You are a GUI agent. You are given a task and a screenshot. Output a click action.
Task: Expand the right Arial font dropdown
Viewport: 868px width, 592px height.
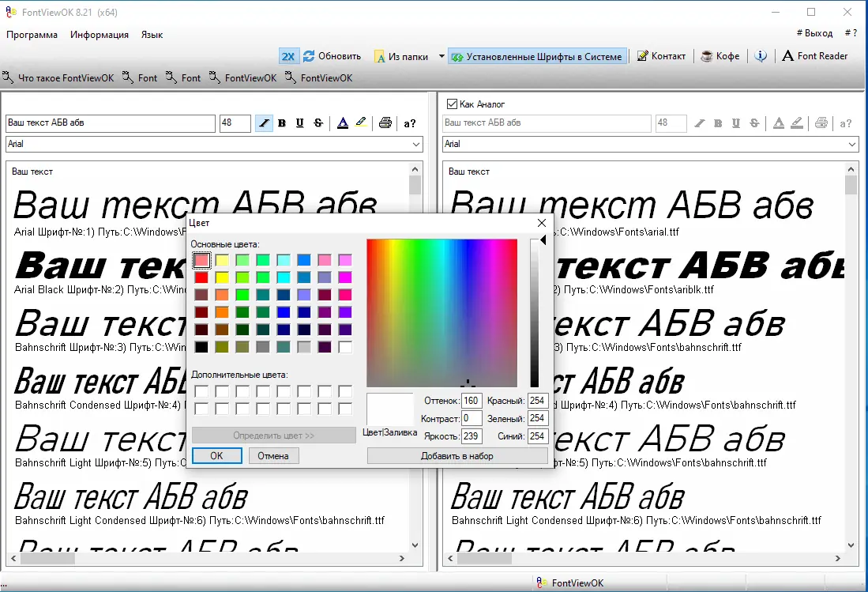coord(852,144)
